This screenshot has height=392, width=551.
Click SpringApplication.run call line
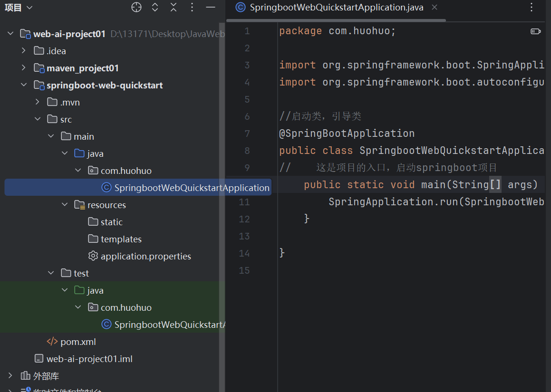click(x=436, y=201)
